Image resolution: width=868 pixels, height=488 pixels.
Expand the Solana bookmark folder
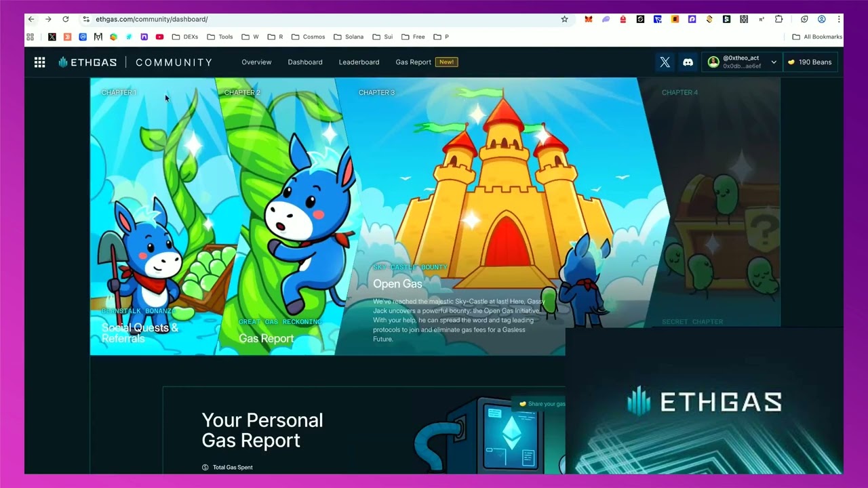tap(349, 37)
